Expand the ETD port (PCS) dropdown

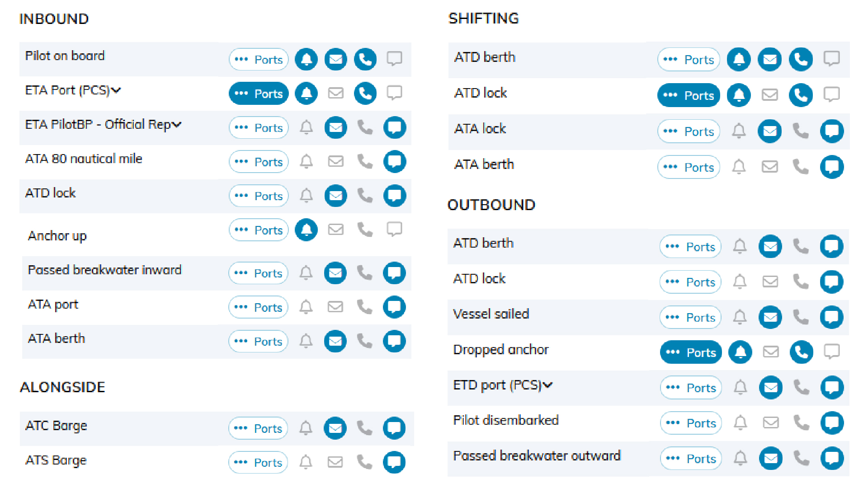tap(548, 385)
